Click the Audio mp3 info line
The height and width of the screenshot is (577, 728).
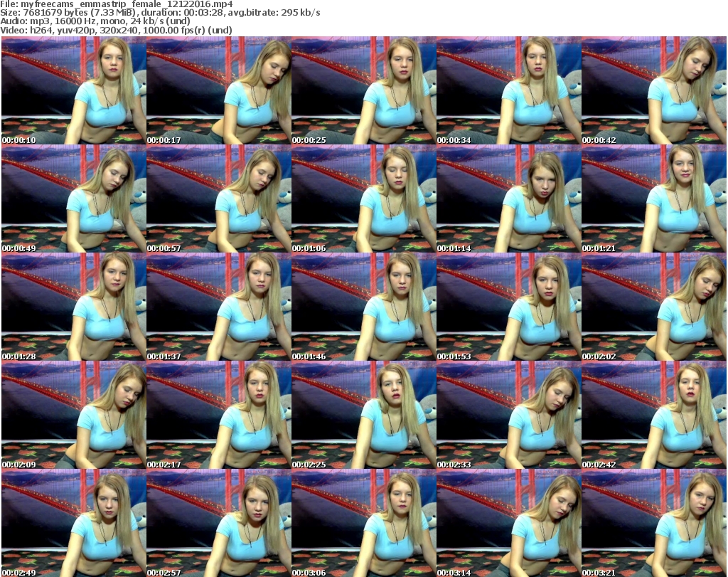pos(95,21)
